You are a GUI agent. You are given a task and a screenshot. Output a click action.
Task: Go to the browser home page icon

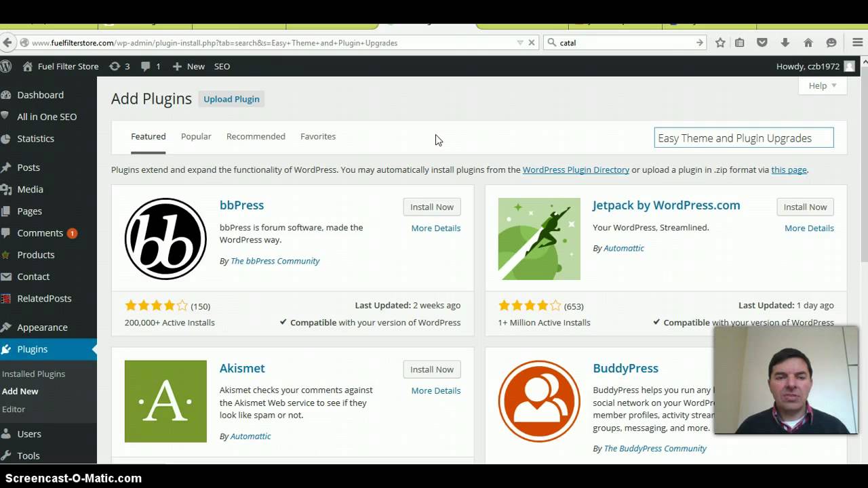tap(808, 43)
